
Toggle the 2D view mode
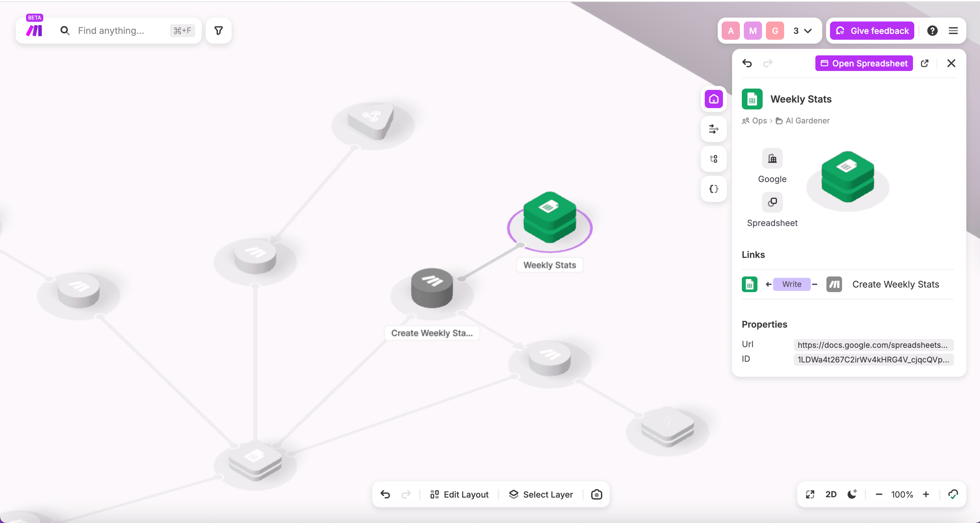pyautogui.click(x=830, y=494)
